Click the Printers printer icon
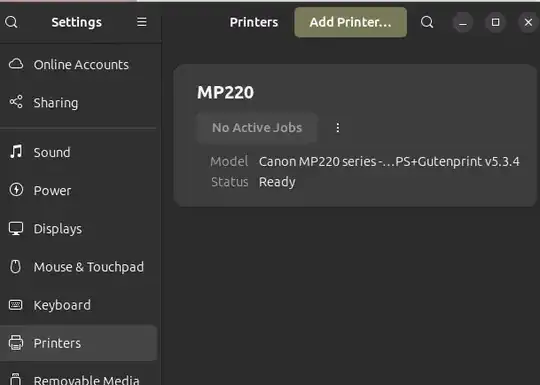The height and width of the screenshot is (385, 540). [x=16, y=343]
